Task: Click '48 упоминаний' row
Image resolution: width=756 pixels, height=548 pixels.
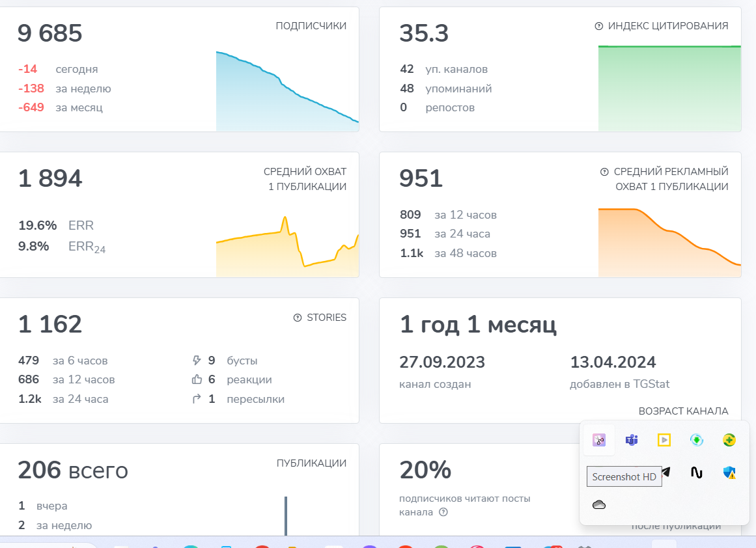Action: 446,89
